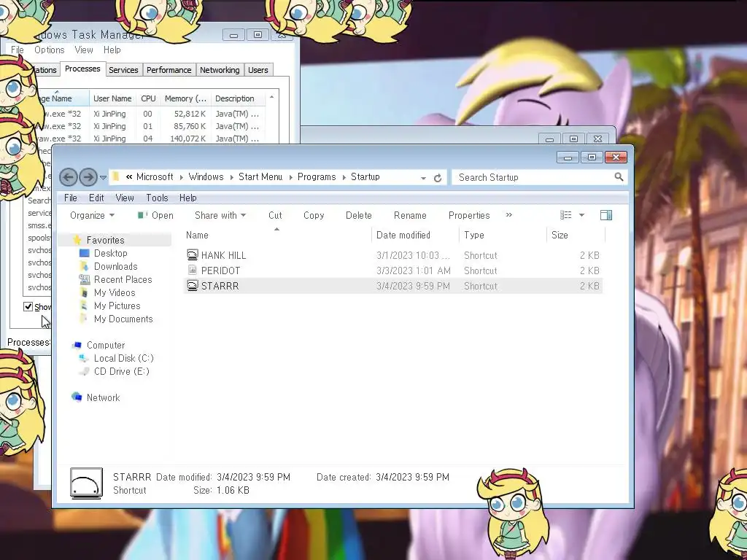Screen dimensions: 747x560
Task: Click Delete in Explorer toolbar
Action: [x=359, y=215]
